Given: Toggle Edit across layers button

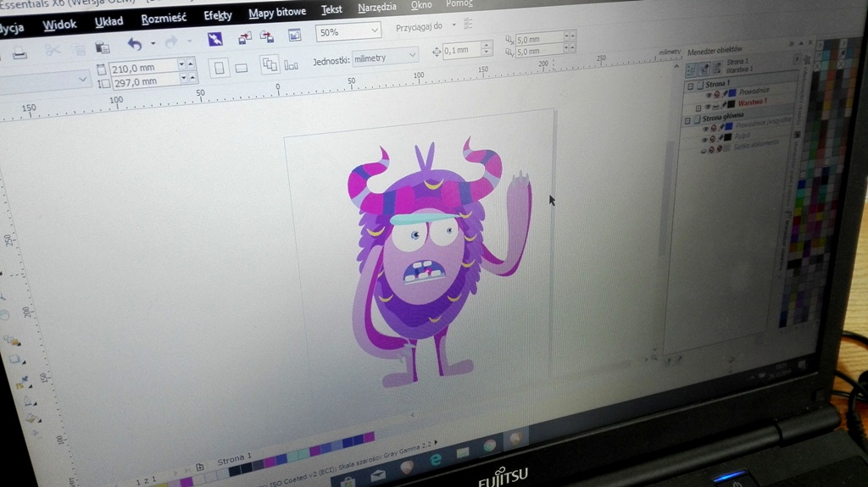Looking at the screenshot, I should pos(704,69).
